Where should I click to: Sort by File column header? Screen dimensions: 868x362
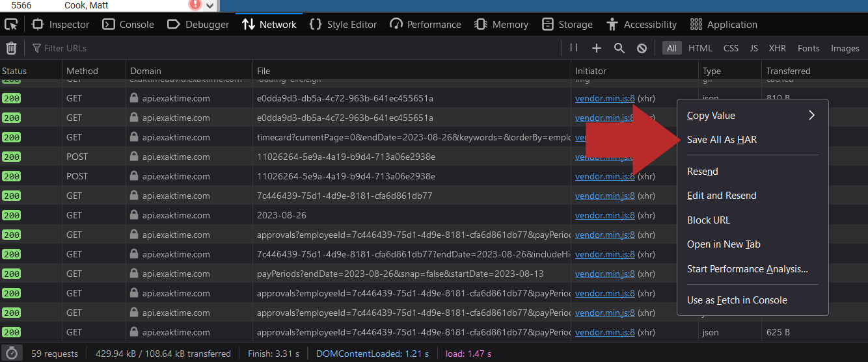(412, 71)
